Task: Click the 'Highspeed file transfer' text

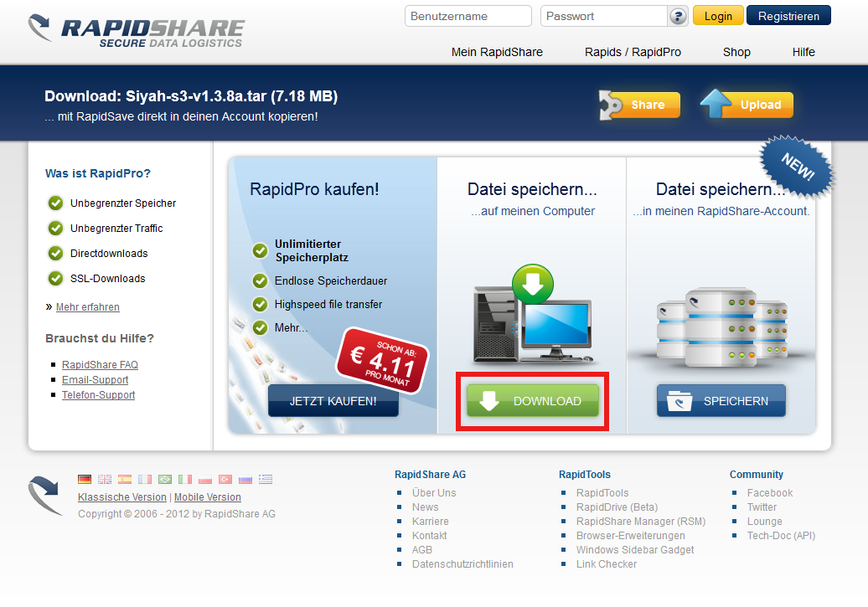Action: click(328, 304)
